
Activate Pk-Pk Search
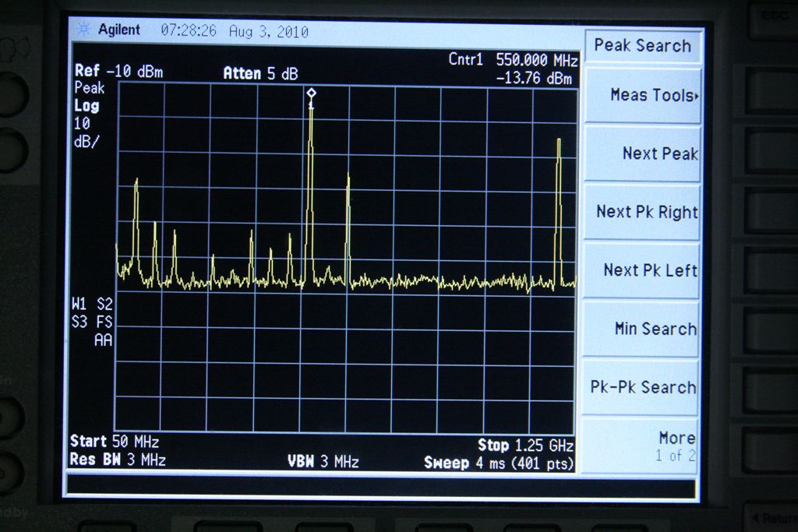644,387
